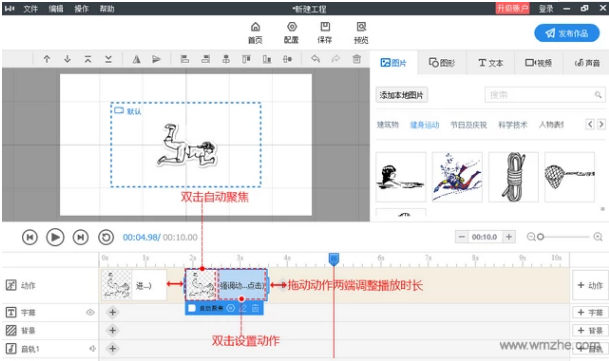This screenshot has height=361, width=609.
Task: Flip the selected object horizontally
Action: 136,59
